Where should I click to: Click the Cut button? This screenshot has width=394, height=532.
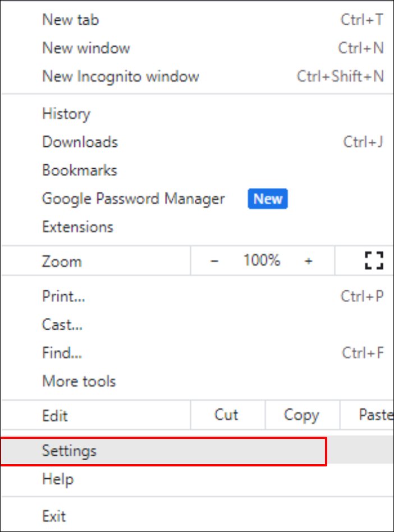pyautogui.click(x=227, y=415)
